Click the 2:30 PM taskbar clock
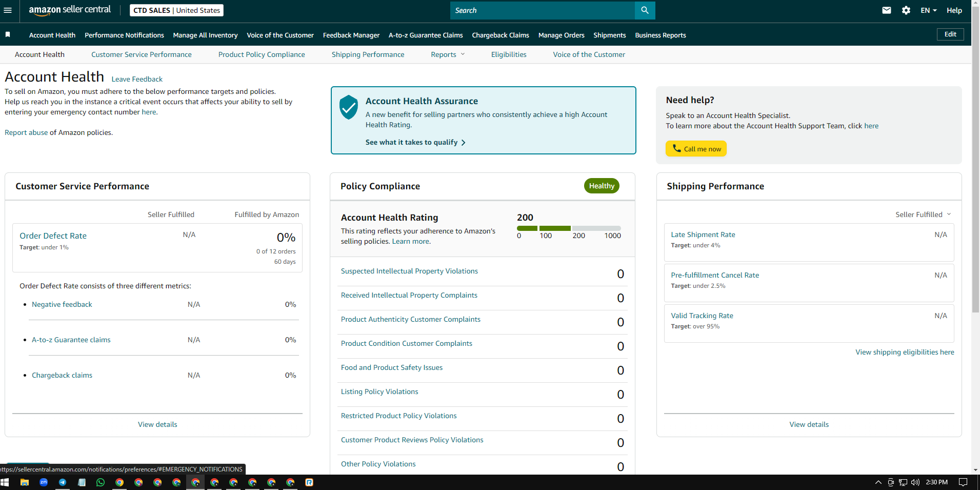 point(936,482)
